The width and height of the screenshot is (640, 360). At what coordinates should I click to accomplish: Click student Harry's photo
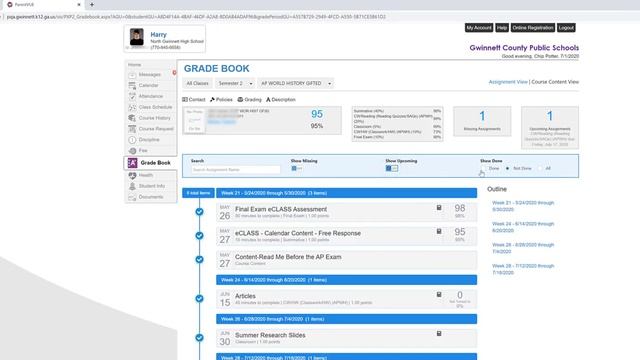(136, 38)
